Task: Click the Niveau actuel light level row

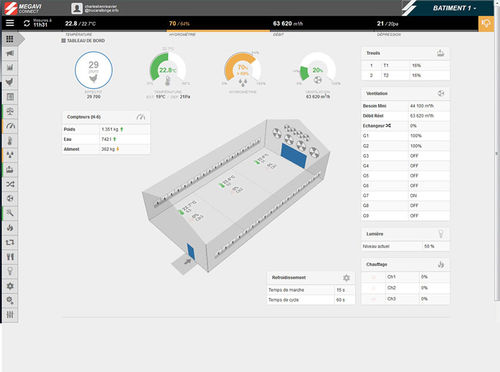Action: [x=405, y=246]
